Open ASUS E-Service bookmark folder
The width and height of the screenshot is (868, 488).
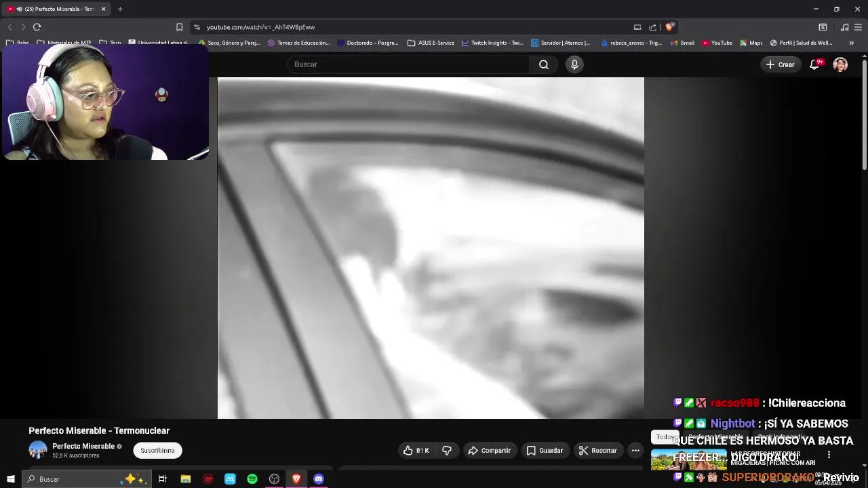tap(431, 43)
